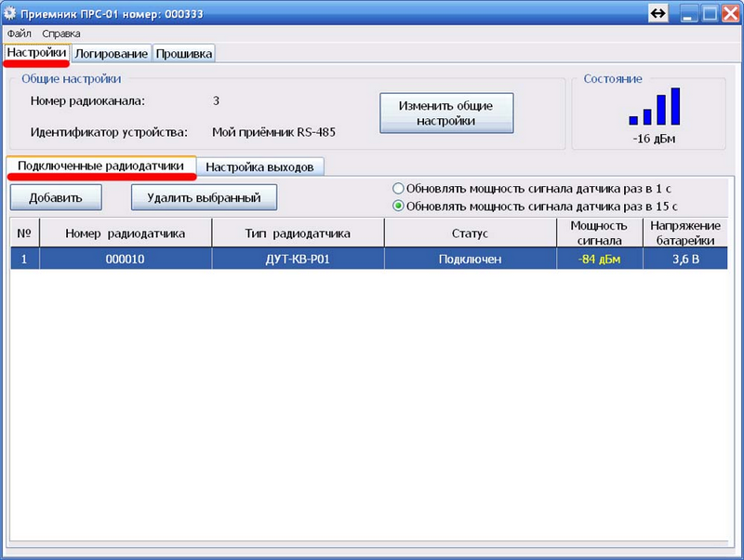Click the -84 дБм signal power cell
Image resolution: width=744 pixels, height=560 pixels.
[599, 260]
